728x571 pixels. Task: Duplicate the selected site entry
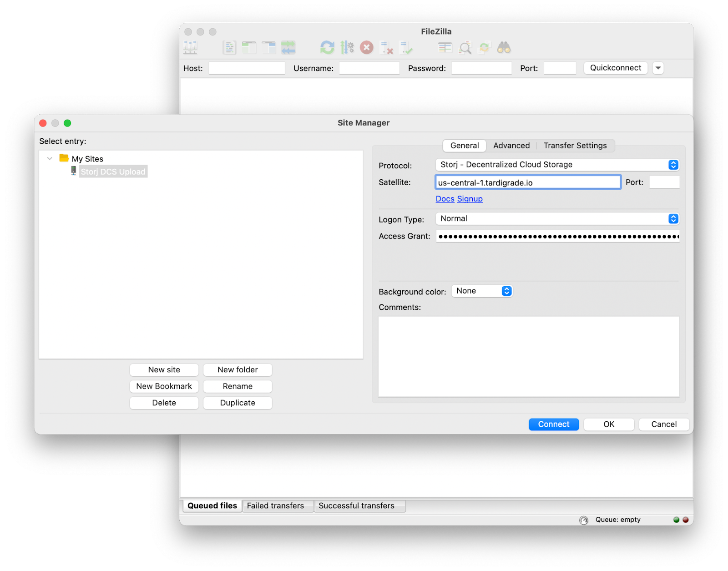coord(238,403)
